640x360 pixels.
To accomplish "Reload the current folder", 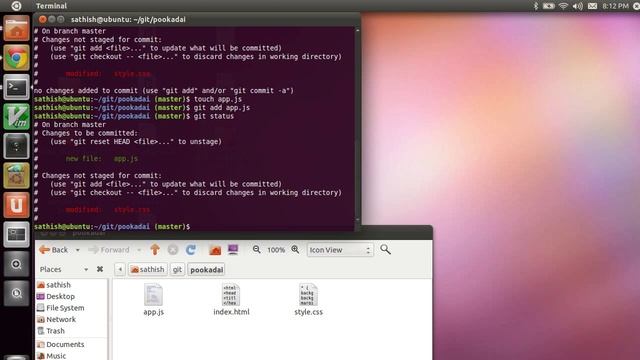I will [x=191, y=249].
